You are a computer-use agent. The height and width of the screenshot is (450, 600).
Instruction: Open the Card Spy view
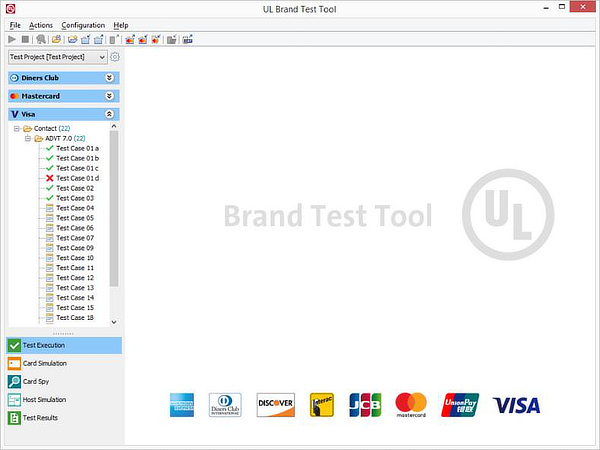pyautogui.click(x=64, y=382)
